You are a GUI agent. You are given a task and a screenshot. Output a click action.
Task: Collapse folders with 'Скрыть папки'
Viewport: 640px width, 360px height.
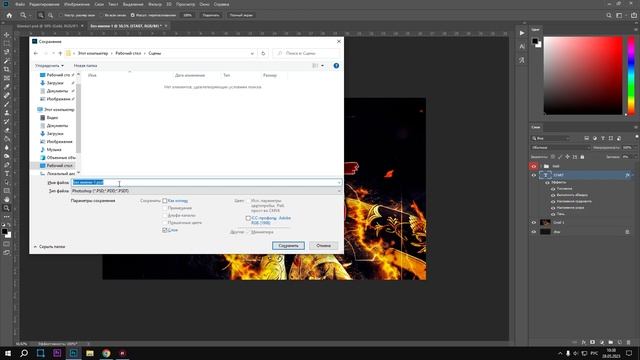pos(49,247)
